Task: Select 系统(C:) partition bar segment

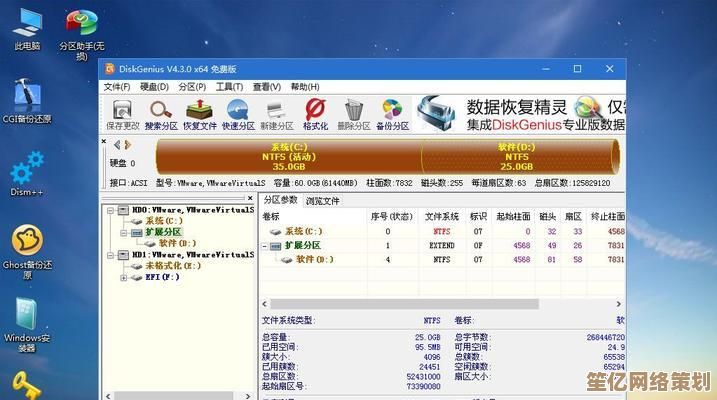Action: pyautogui.click(x=289, y=157)
